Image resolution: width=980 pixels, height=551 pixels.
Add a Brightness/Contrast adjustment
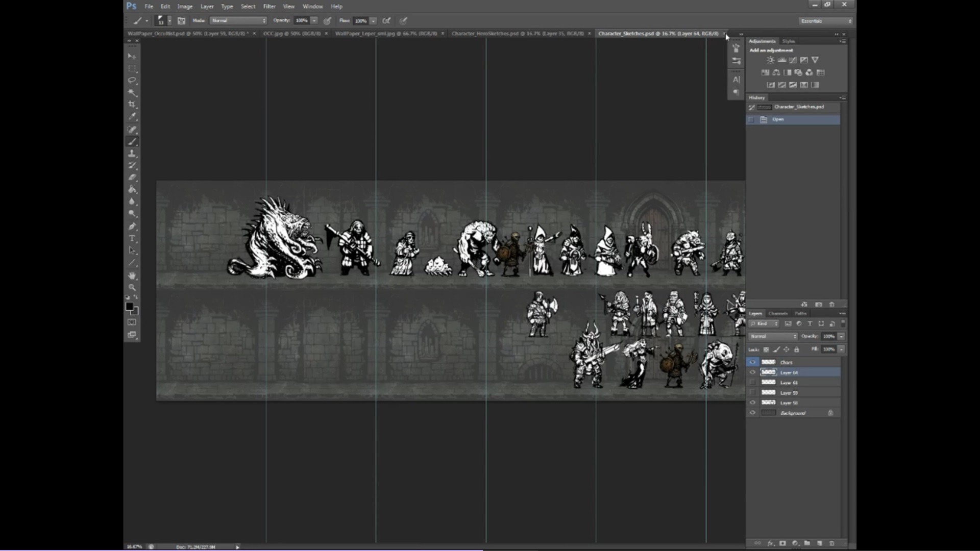click(770, 60)
